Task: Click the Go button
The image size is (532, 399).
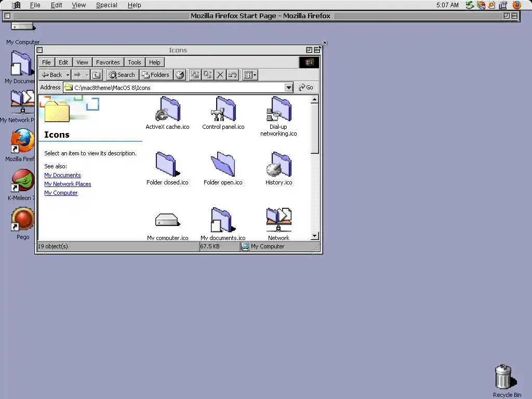Action: [306, 87]
